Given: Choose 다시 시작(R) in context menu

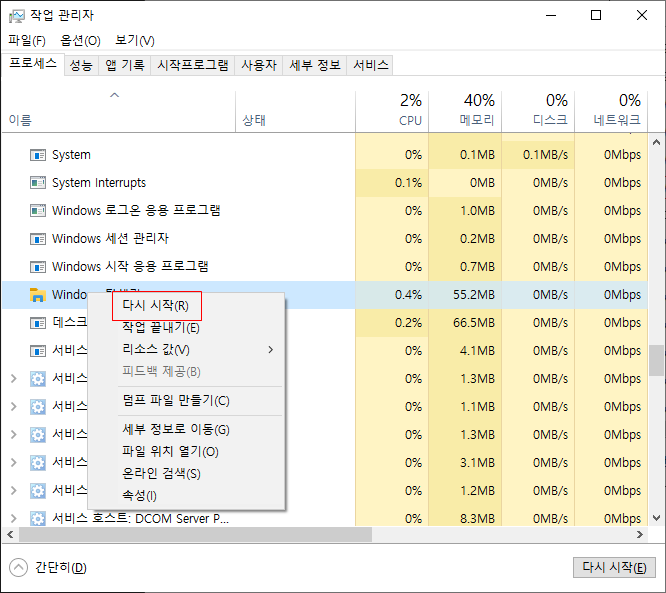Looking at the screenshot, I should point(157,305).
